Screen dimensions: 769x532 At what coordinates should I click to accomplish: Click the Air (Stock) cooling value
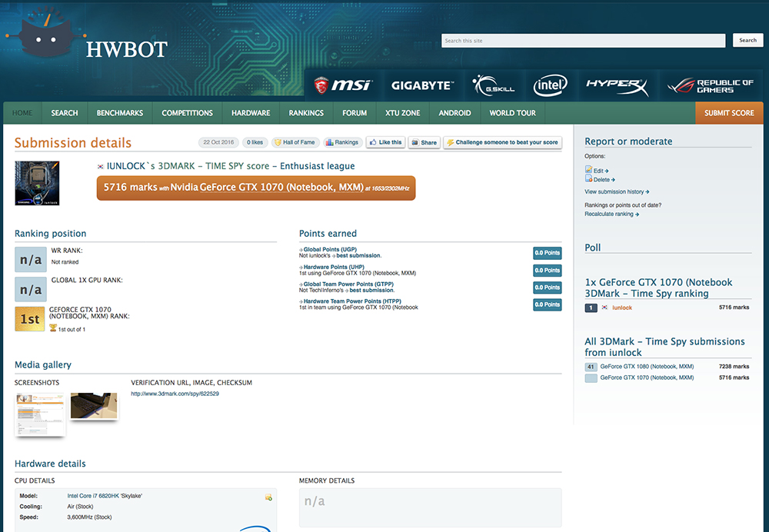point(80,507)
